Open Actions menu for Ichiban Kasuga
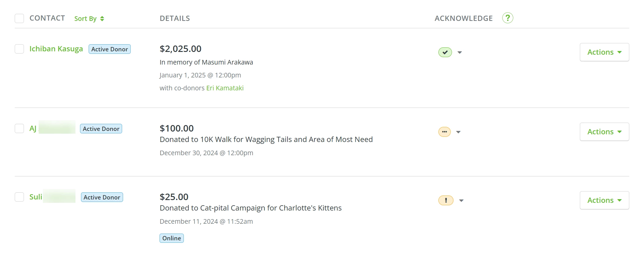 click(x=604, y=52)
